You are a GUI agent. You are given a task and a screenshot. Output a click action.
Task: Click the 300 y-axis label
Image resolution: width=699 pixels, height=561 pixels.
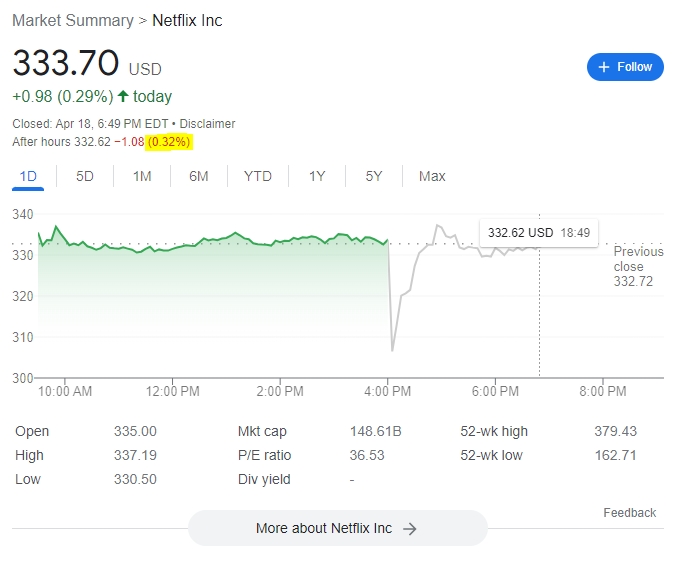click(x=23, y=379)
